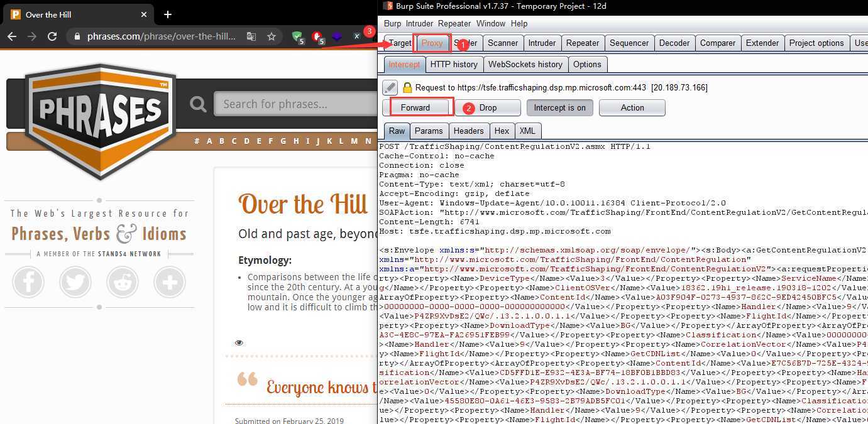Open the Intruder menu in menu bar
868x424 pixels.
419,23
